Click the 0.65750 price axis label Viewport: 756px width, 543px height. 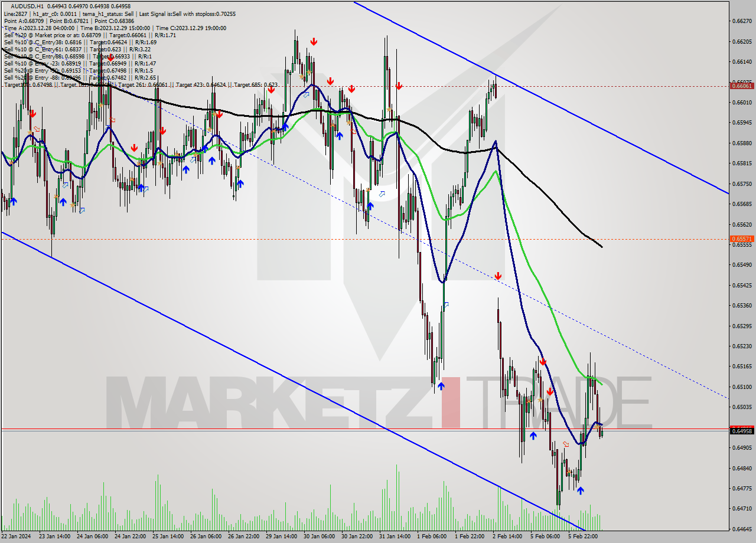tap(742, 184)
